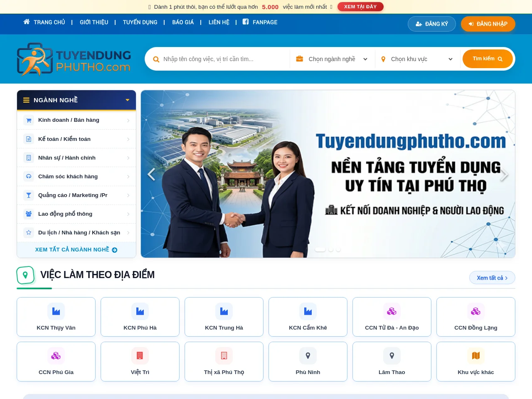Expand the Kinh doanh / Bán hàng chevron
Screen dimensions: 532x399
point(128,121)
